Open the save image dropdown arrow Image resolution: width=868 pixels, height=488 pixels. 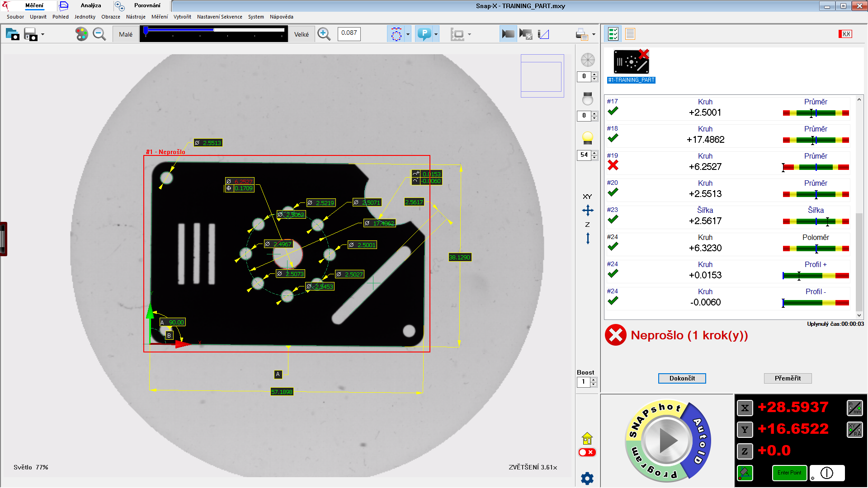[43, 34]
